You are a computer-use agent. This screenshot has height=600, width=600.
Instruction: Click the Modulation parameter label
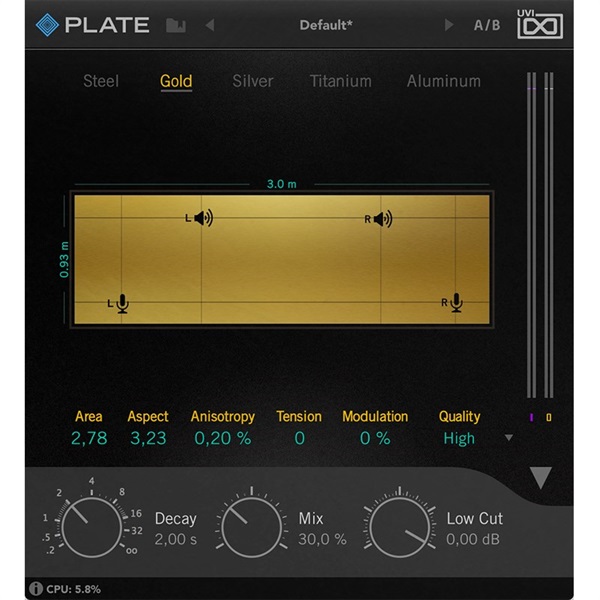(x=375, y=416)
